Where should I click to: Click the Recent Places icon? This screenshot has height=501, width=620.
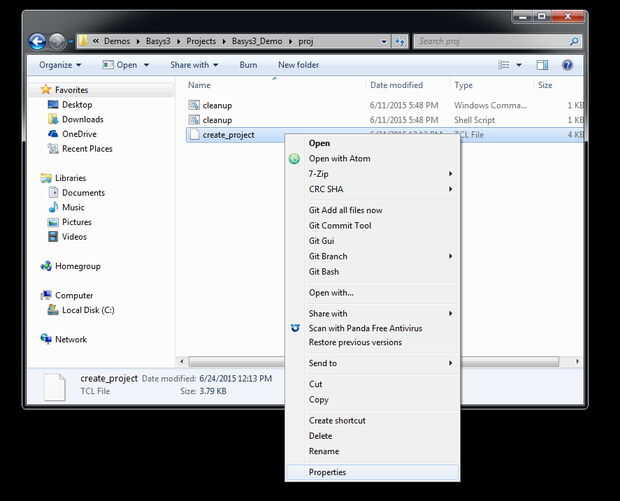pyautogui.click(x=53, y=149)
